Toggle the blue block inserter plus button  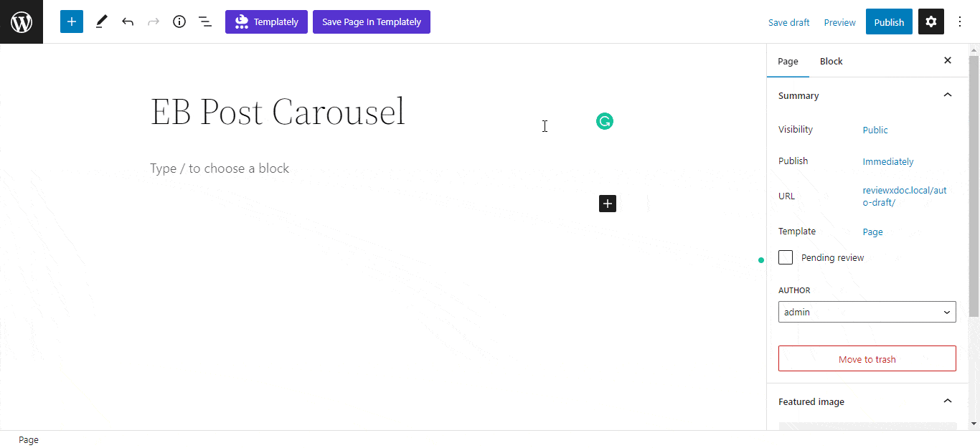click(72, 22)
